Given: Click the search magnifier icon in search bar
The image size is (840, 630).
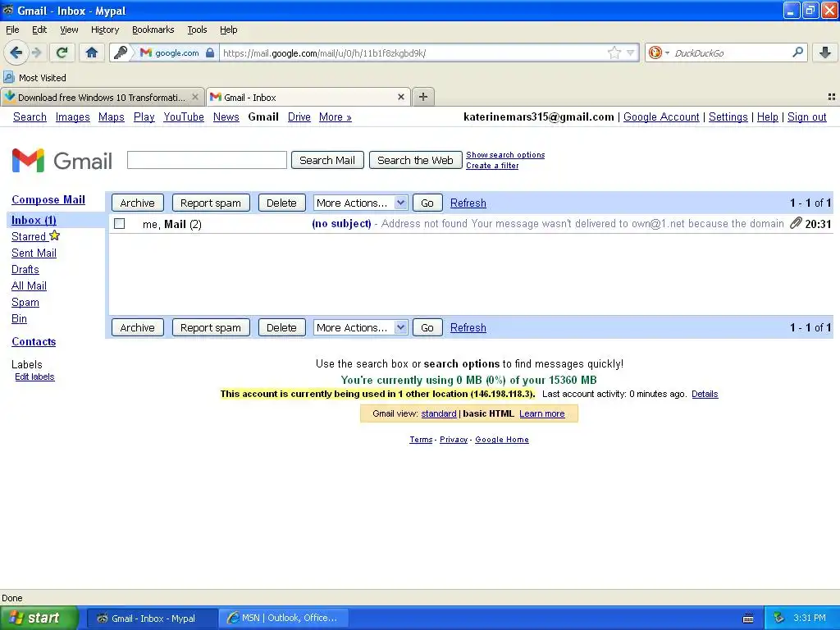Looking at the screenshot, I should pyautogui.click(x=797, y=52).
